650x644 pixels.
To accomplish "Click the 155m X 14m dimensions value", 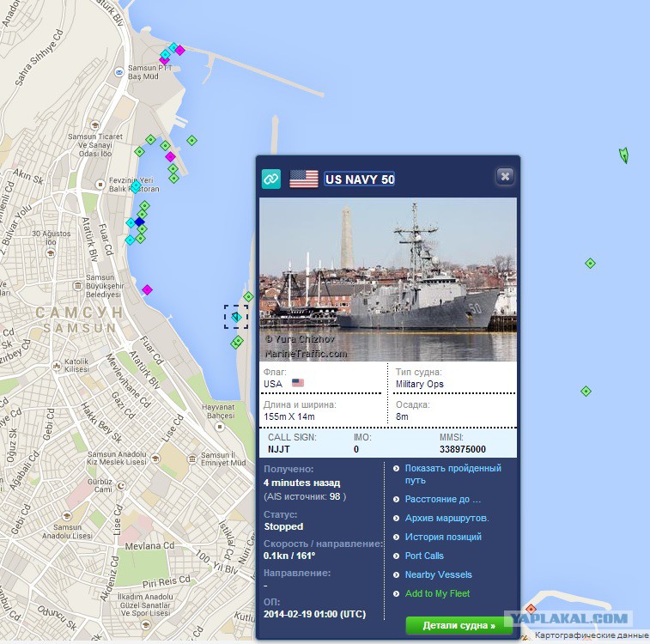I will [289, 416].
